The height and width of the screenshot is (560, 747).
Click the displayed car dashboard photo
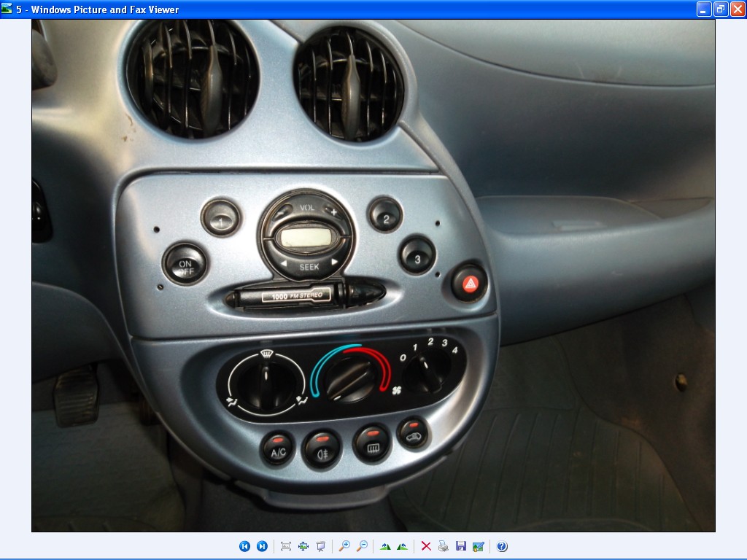point(373,276)
